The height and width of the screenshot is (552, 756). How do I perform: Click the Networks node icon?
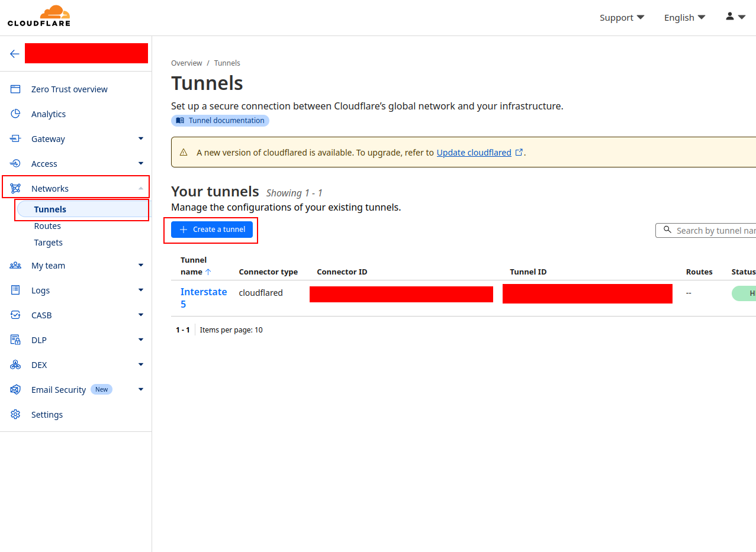click(15, 189)
